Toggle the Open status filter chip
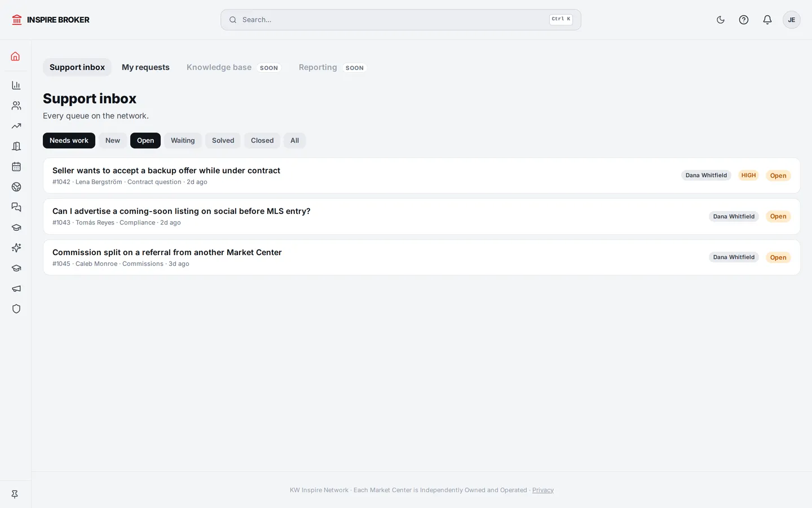Image resolution: width=812 pixels, height=508 pixels. (145, 141)
